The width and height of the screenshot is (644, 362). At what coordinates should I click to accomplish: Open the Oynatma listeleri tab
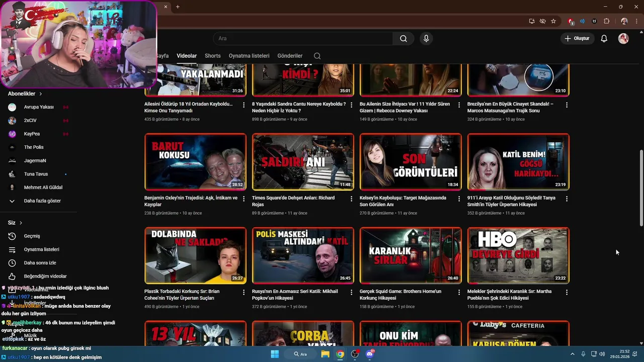[x=249, y=56]
